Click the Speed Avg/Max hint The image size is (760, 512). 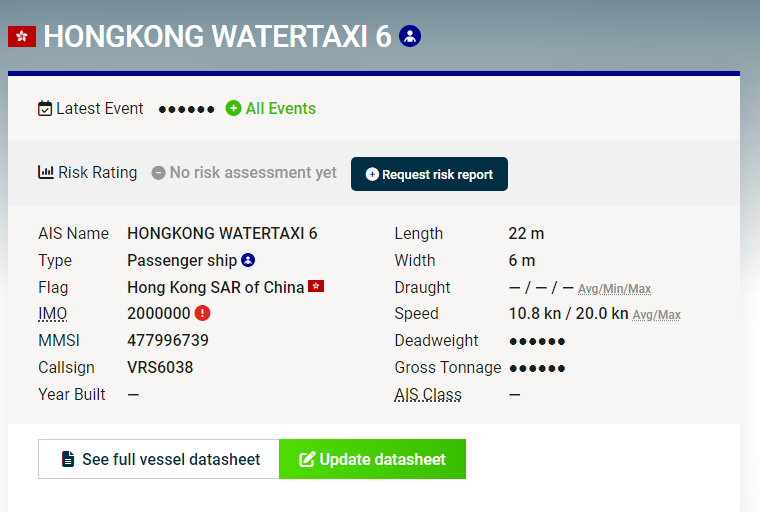tap(656, 315)
